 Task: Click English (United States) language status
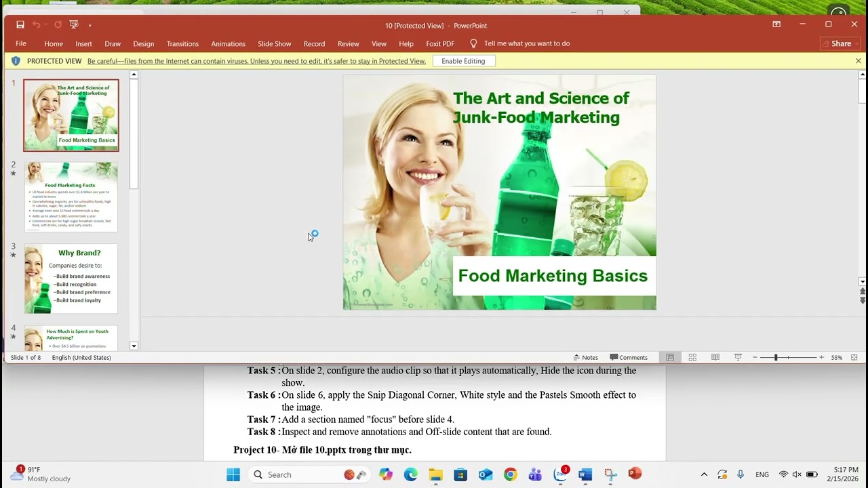81,357
